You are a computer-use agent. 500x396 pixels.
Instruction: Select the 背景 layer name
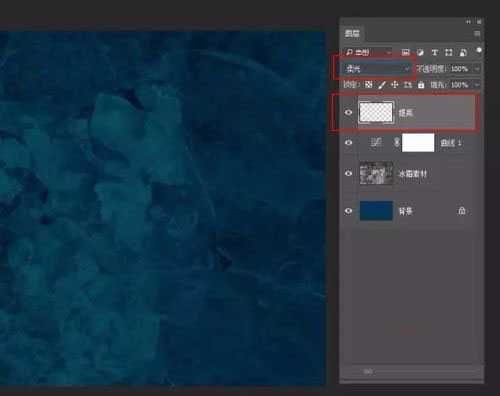pyautogui.click(x=406, y=211)
